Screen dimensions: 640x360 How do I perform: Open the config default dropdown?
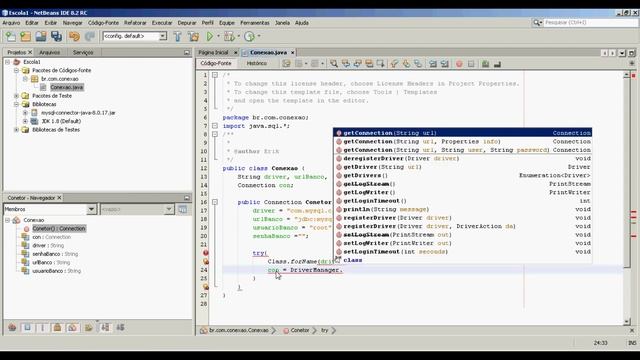(x=162, y=36)
